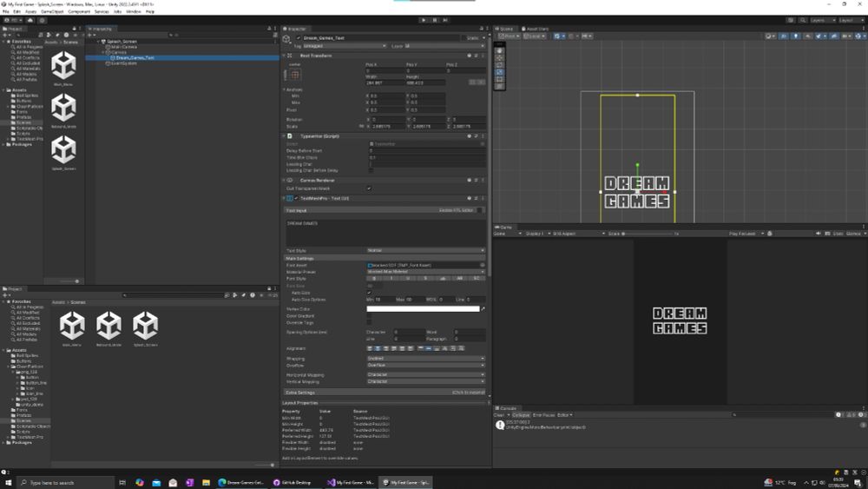Select the Move tool in the Scene overlay
Image resolution: width=868 pixels, height=489 pixels.
click(499, 57)
